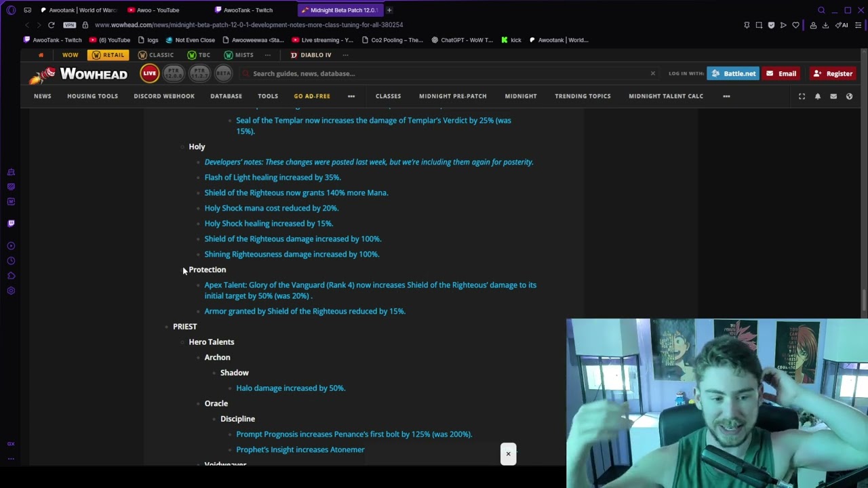Close the popup with the X button

[508, 454]
